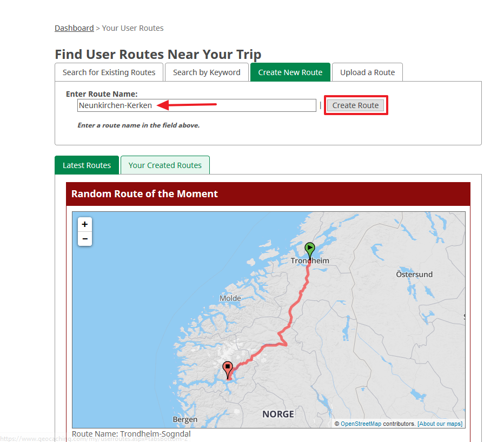Click the Molde label on the map
504x442 pixels.
pyautogui.click(x=230, y=298)
